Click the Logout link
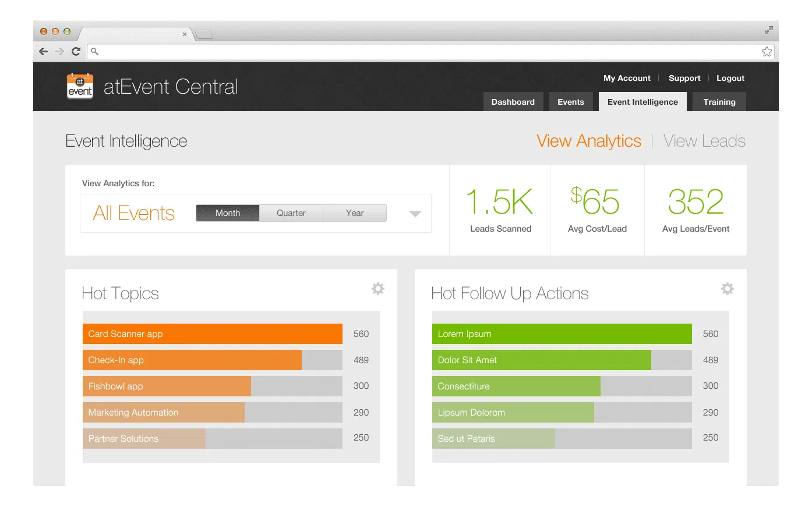Viewport: 812px width, 532px height. [x=730, y=78]
